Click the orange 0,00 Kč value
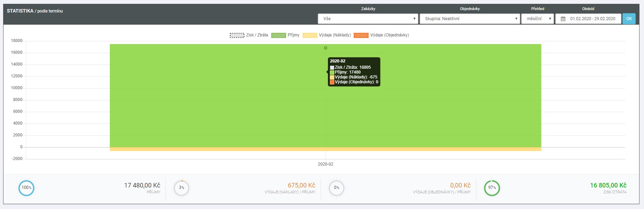644x209 pixels. pos(460,185)
